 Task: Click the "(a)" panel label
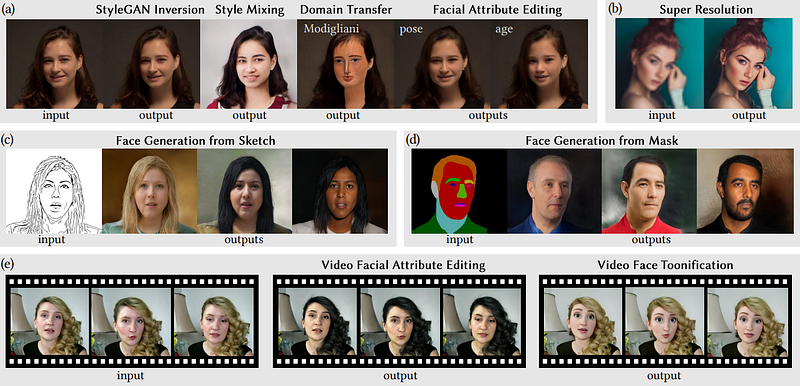click(8, 9)
